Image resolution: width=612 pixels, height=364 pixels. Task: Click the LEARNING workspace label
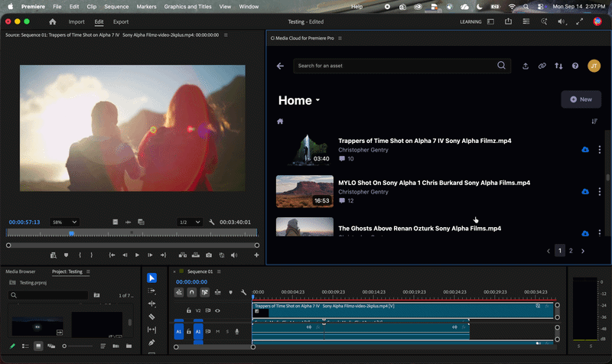click(470, 22)
